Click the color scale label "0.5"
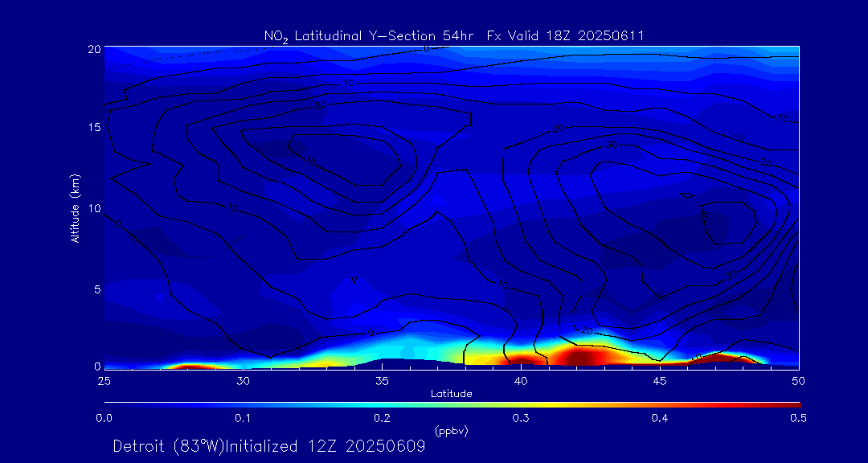Viewport: 868px width, 463px height. pyautogui.click(x=799, y=419)
